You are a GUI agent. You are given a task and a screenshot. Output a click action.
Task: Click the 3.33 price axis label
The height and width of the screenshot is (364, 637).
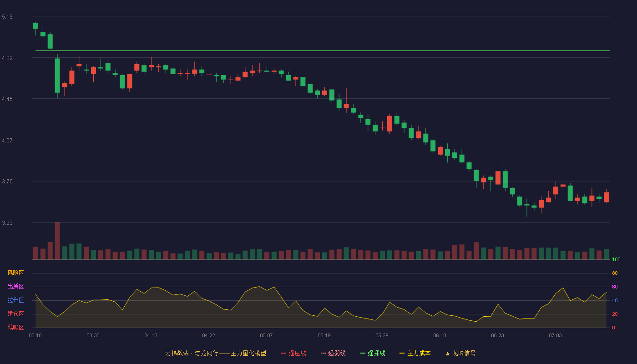coord(7,223)
